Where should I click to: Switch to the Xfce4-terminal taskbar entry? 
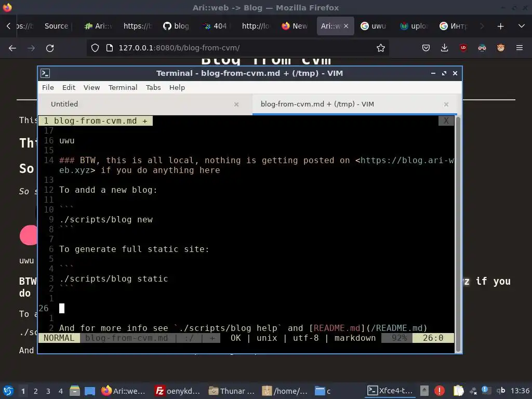pyautogui.click(x=390, y=391)
